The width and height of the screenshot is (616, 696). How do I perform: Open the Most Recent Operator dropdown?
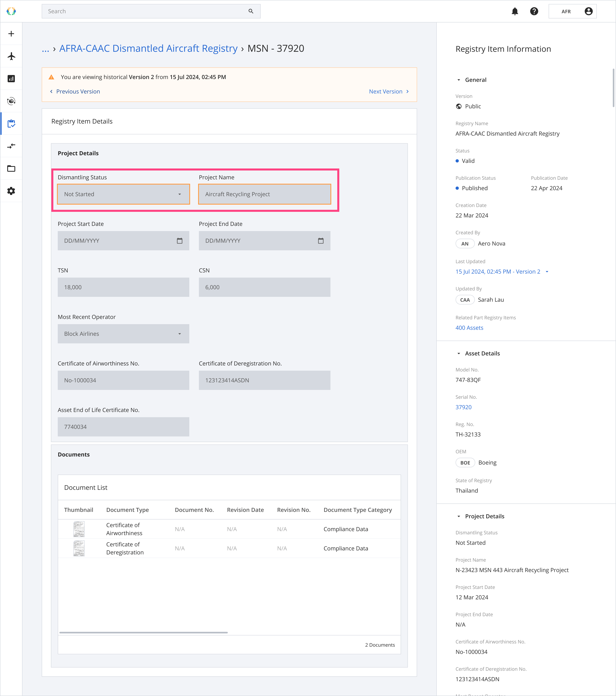point(123,334)
